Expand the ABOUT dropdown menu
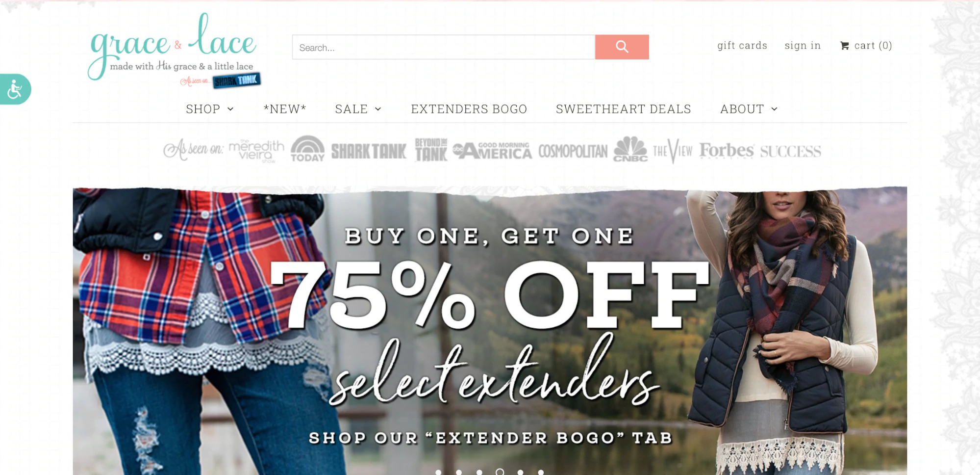980x475 pixels. coord(749,109)
